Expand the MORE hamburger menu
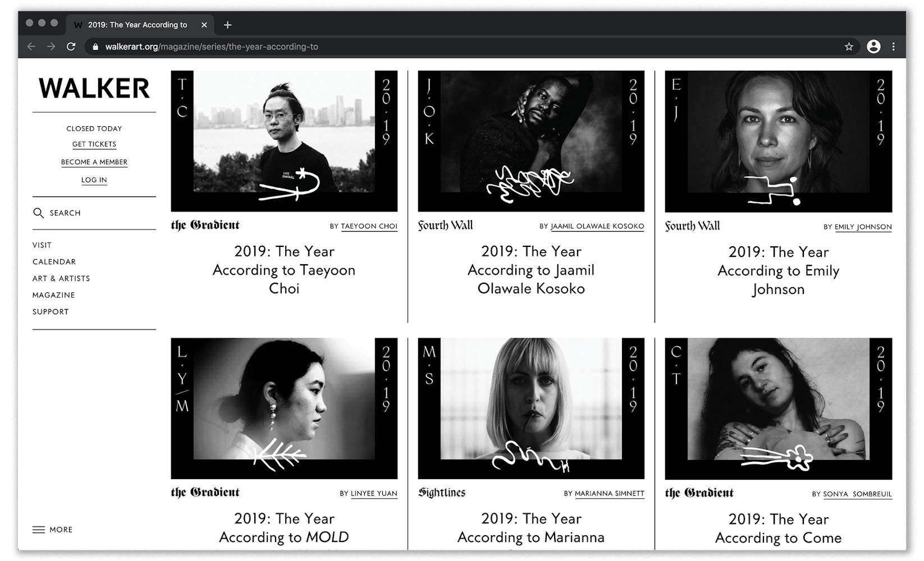The image size is (924, 561). click(53, 530)
